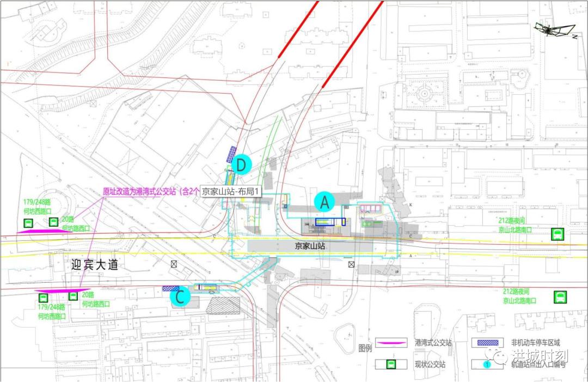Click the 现状公交站 legend bus icon
The image size is (588, 382).
tap(391, 364)
